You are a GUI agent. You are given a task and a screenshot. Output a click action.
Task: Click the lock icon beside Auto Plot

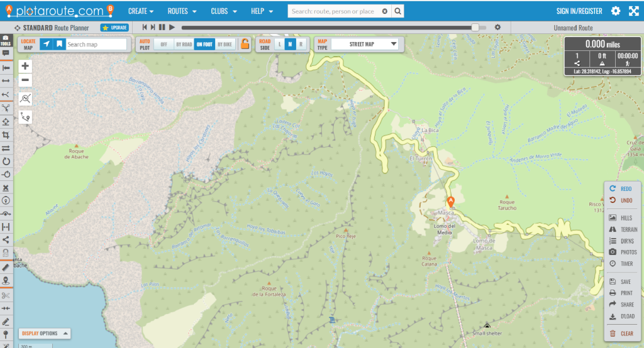[245, 44]
